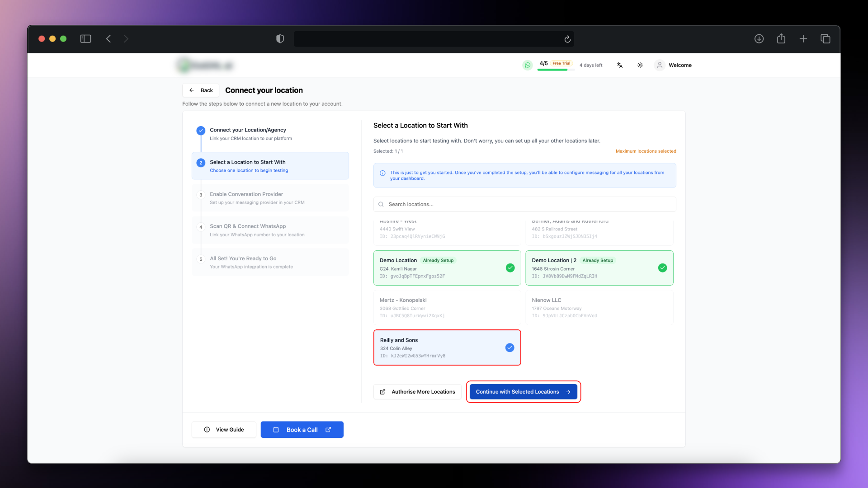This screenshot has height=488, width=868.
Task: Click the browser reload page icon
Action: click(567, 39)
